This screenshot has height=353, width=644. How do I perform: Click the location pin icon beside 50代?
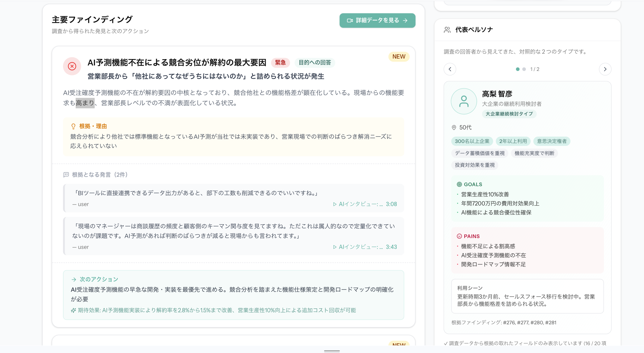[x=454, y=128]
